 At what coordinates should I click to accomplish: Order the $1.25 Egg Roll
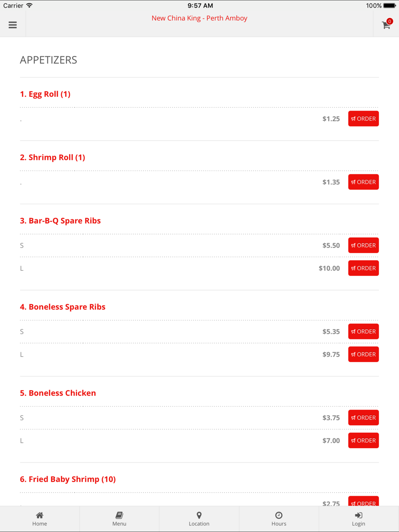[x=363, y=119]
